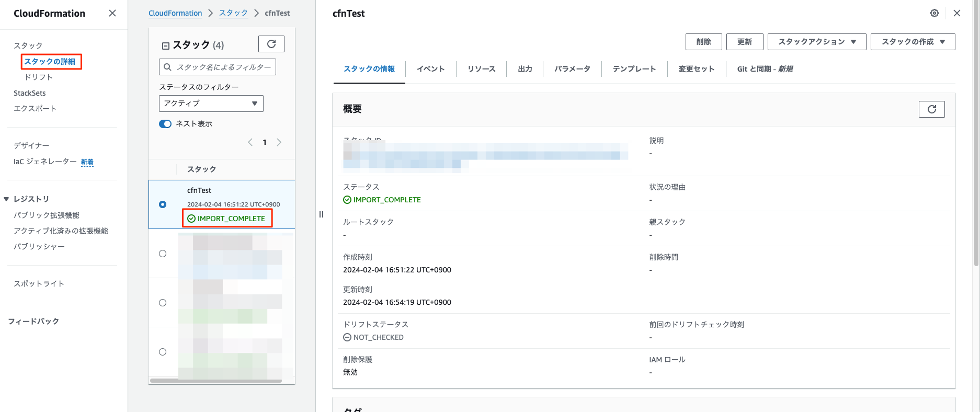Open パブリッシャー in sidebar

click(x=39, y=247)
